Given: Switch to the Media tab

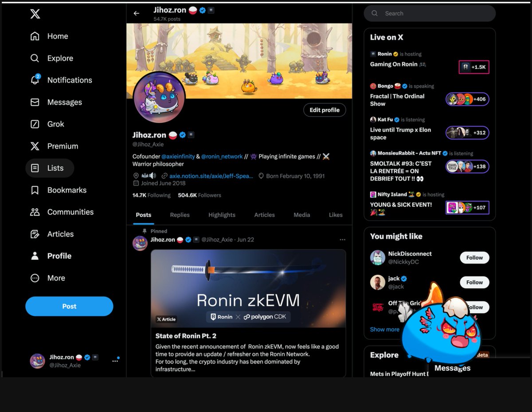Looking at the screenshot, I should click(301, 215).
